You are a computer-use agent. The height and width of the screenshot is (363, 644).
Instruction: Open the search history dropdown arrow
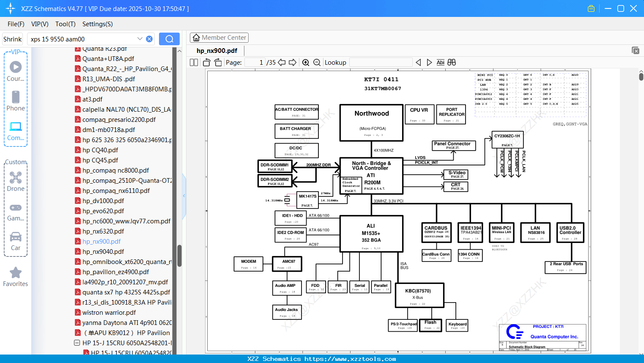click(140, 39)
